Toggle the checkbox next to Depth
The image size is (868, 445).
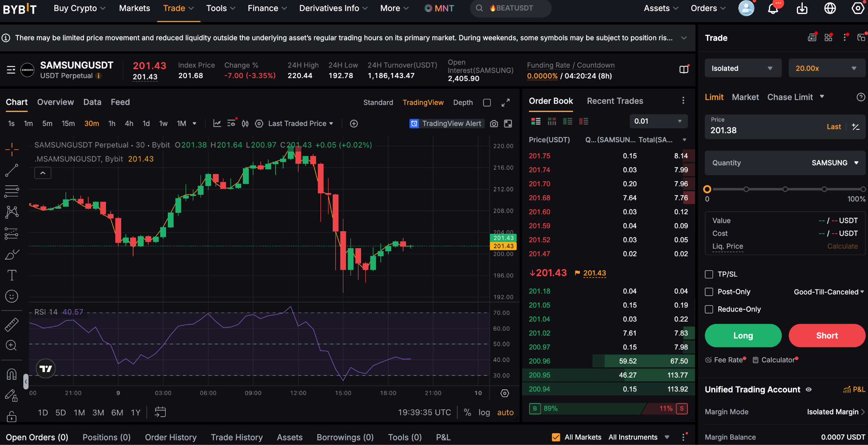(487, 103)
